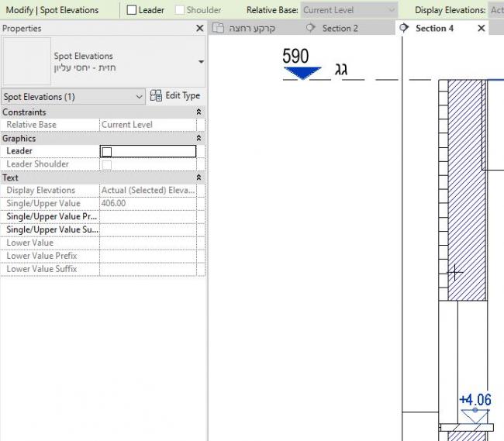The height and width of the screenshot is (441, 504).
Task: Click the Leader Shoulder property checkbox
Action: tap(107, 164)
